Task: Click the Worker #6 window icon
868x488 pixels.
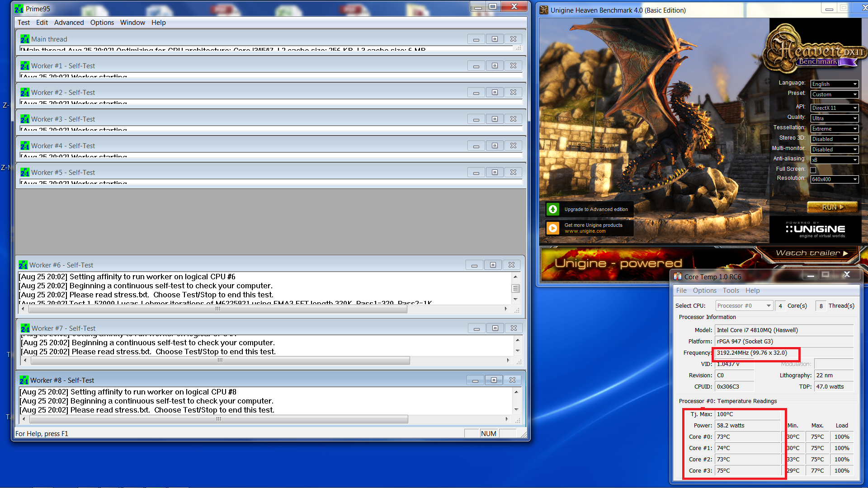Action: coord(23,265)
